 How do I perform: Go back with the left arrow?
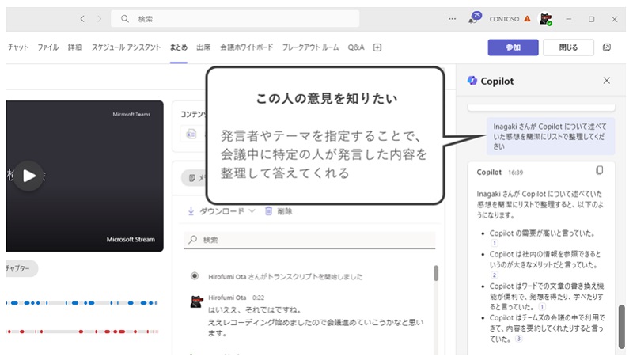coord(82,19)
